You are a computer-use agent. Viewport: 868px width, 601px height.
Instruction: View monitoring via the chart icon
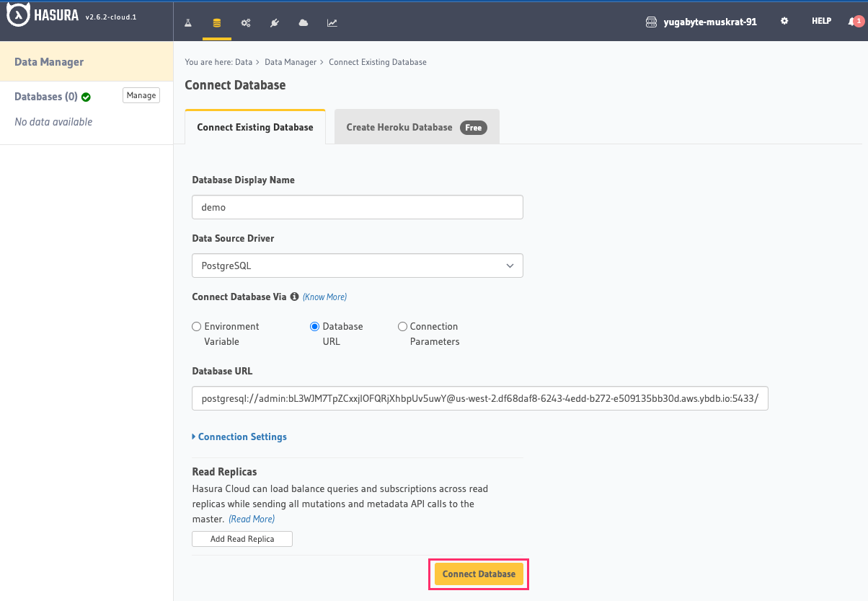(x=332, y=22)
